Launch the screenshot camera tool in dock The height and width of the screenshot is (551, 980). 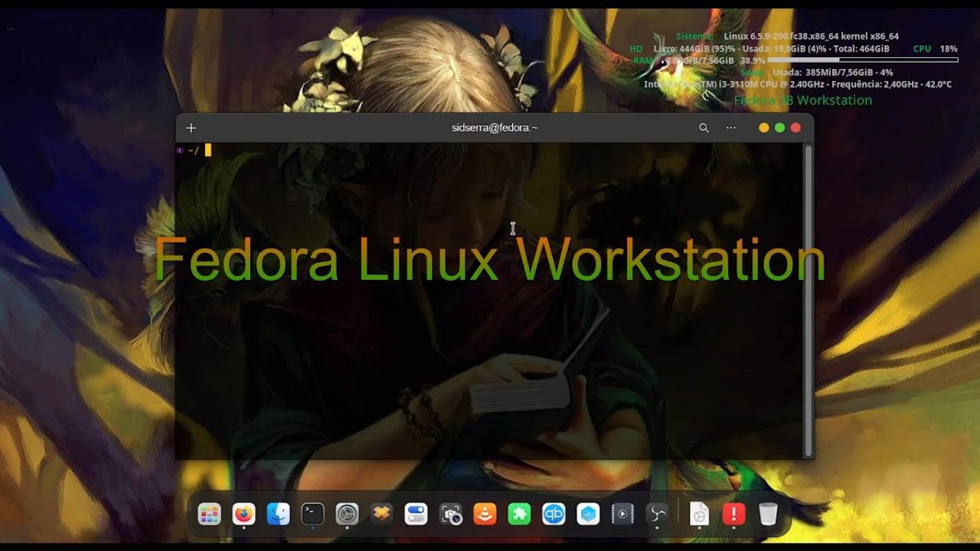pyautogui.click(x=451, y=514)
